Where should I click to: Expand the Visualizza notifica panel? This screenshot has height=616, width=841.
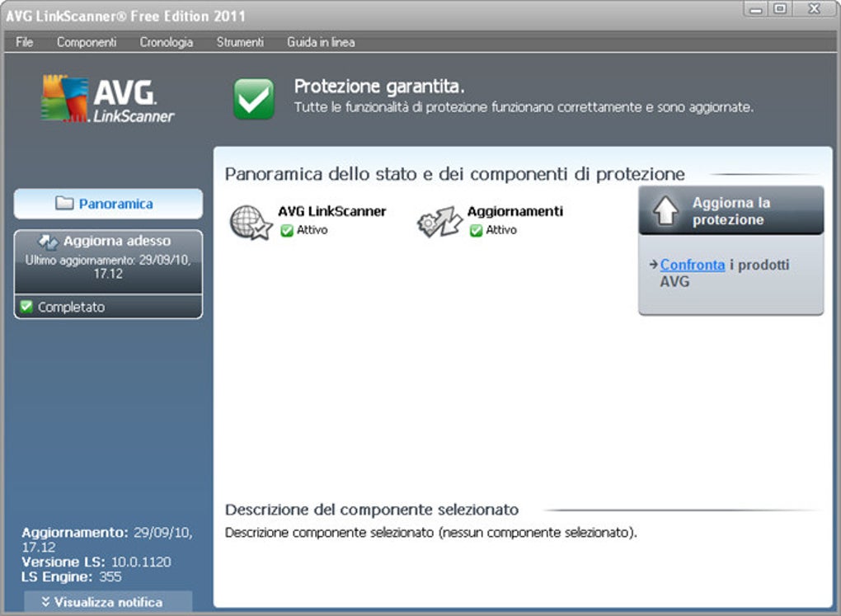(x=106, y=602)
